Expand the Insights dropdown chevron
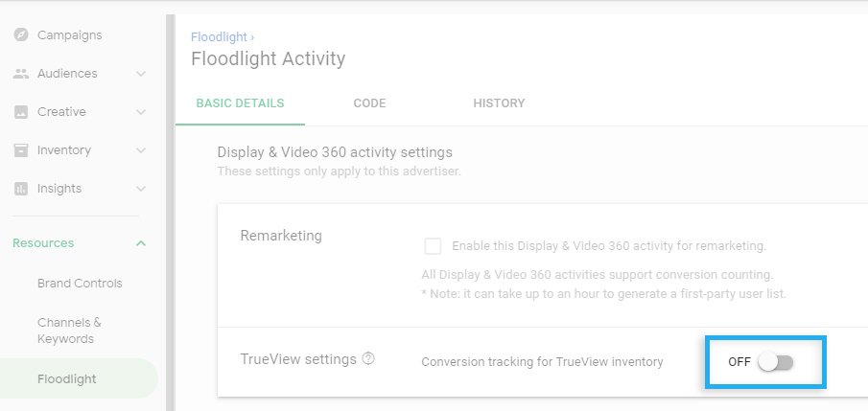 coord(141,189)
